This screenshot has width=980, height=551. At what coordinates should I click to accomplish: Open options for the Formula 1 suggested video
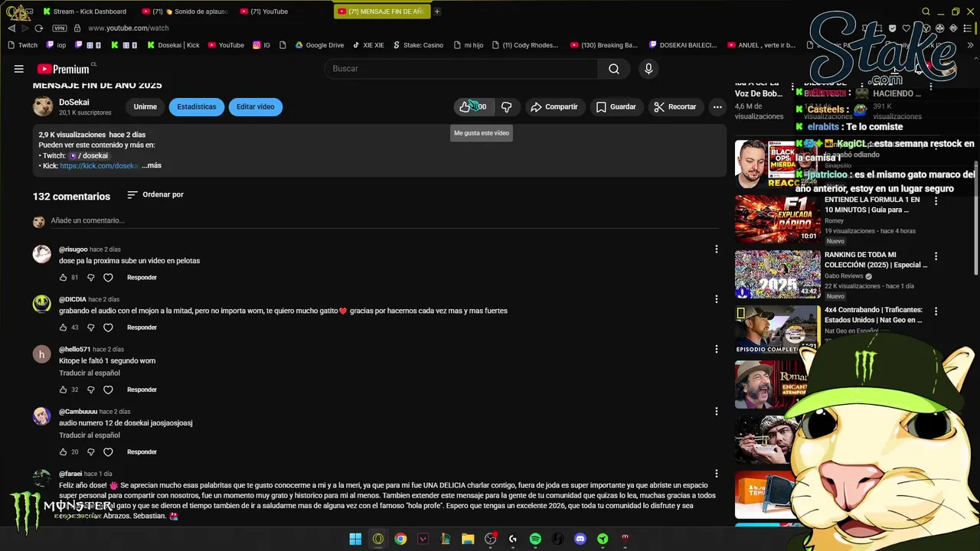pos(936,201)
